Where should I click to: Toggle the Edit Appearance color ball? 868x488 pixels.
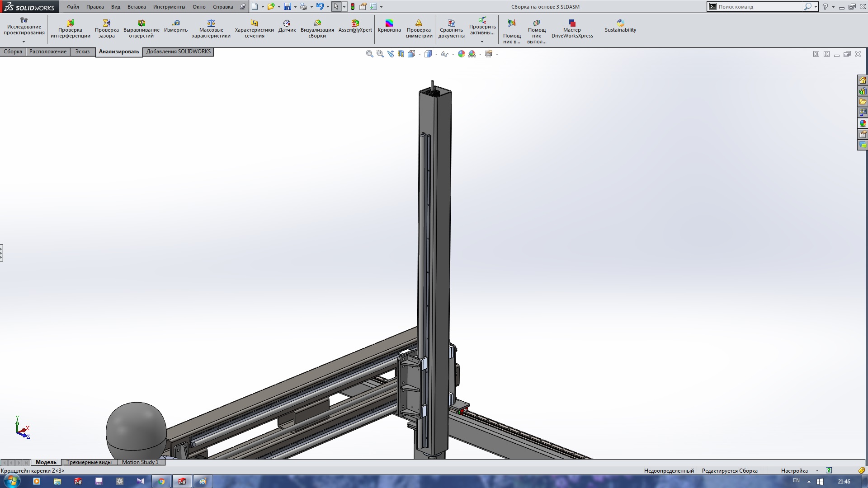[462, 54]
